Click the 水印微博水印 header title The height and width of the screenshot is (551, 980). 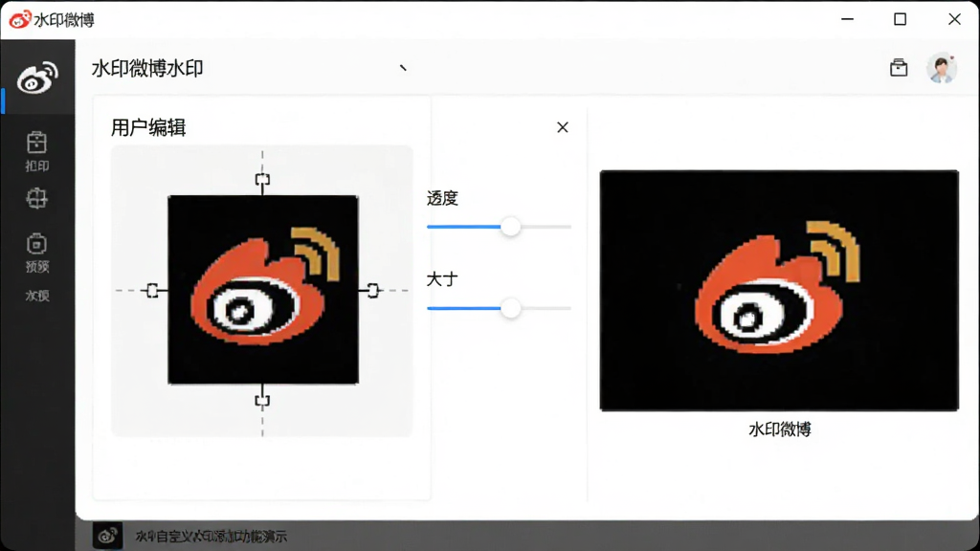pos(147,68)
